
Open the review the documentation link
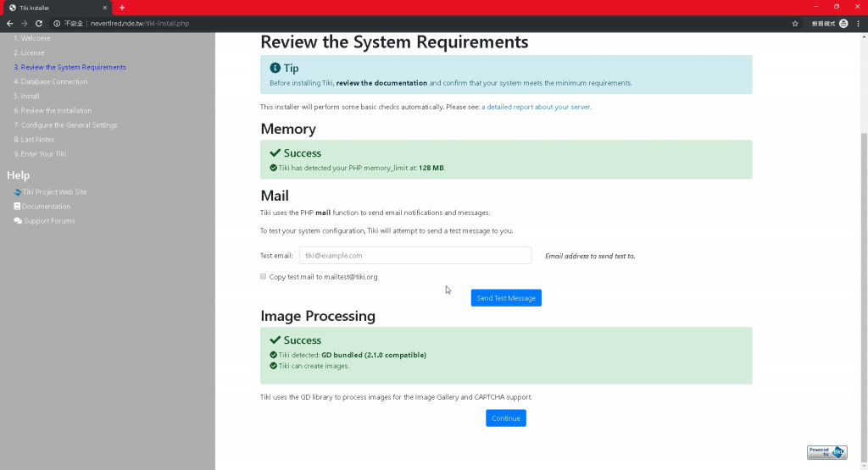(x=381, y=83)
